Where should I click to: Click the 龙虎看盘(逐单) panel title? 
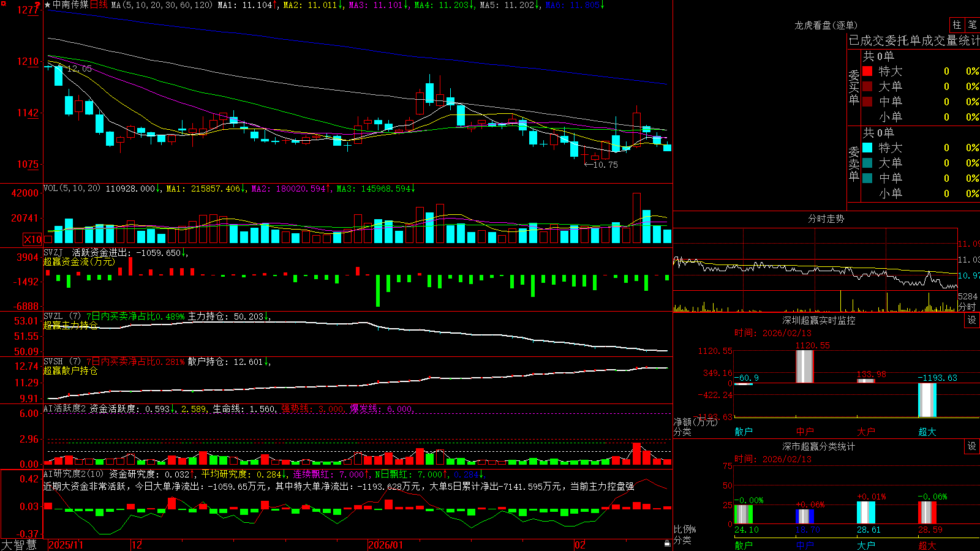826,25
